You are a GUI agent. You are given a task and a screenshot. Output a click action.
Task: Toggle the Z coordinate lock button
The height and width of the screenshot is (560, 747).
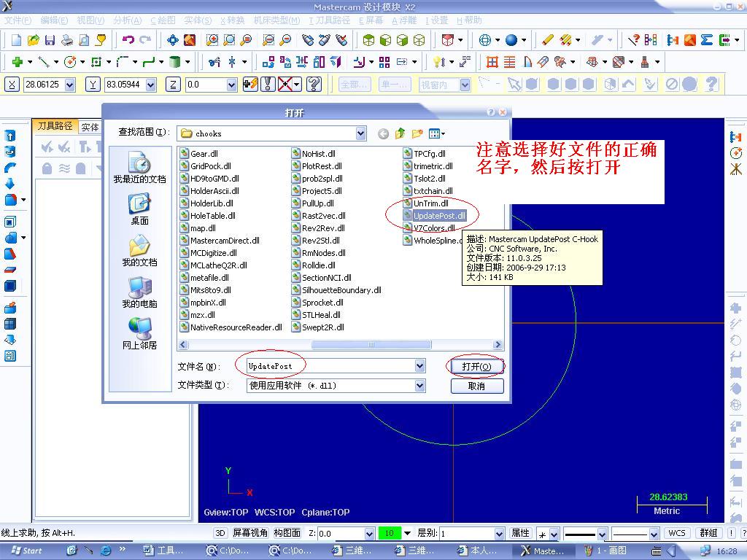click(173, 85)
